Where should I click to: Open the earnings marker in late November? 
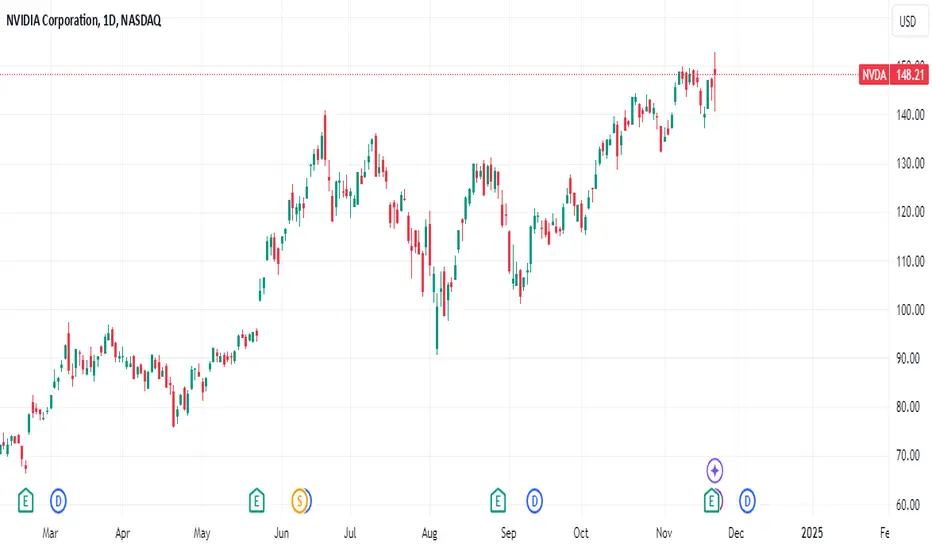click(711, 501)
